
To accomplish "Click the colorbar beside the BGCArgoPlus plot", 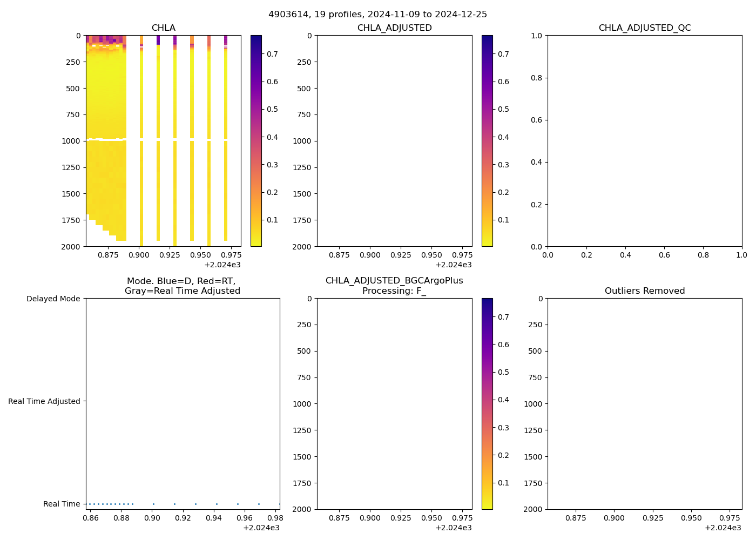I will 487,403.
